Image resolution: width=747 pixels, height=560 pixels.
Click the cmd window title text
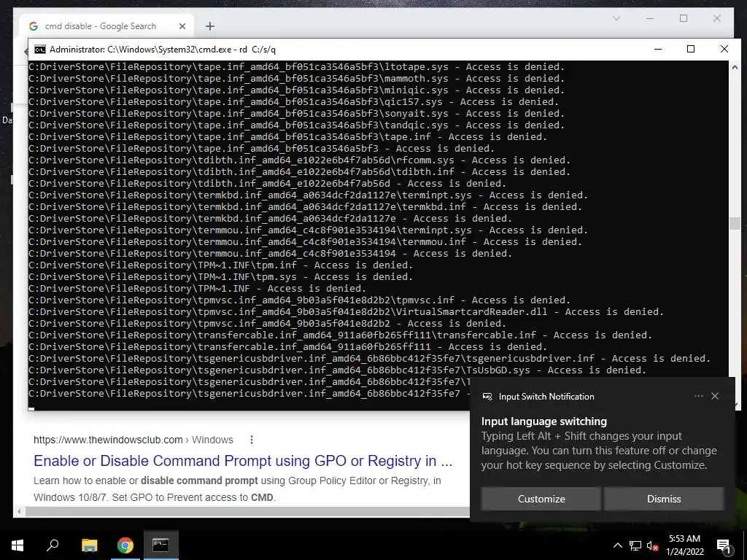163,50
